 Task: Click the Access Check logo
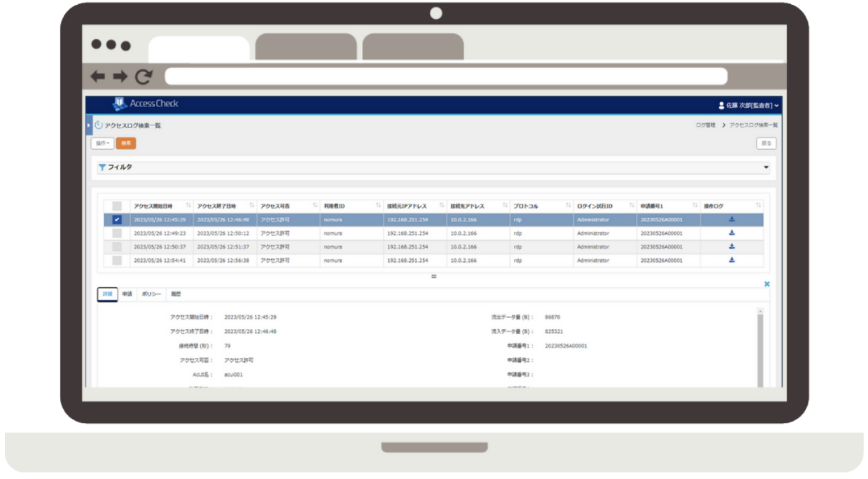[x=146, y=104]
